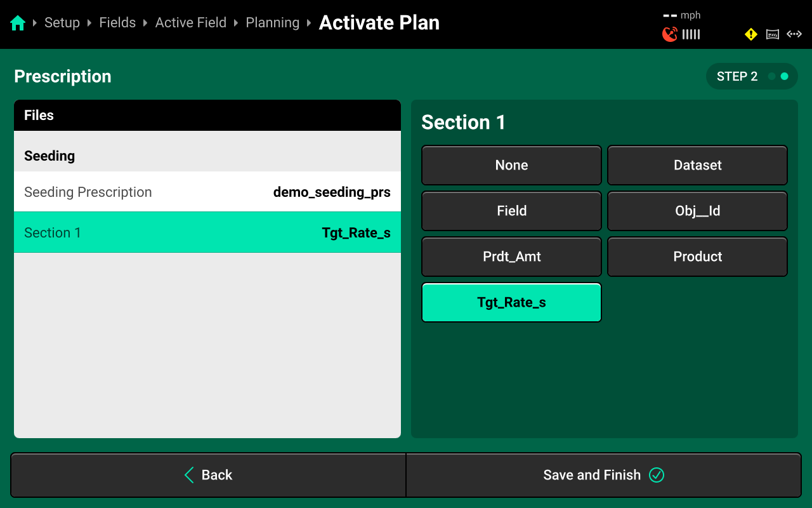Click the connection arrows status icon

(794, 34)
